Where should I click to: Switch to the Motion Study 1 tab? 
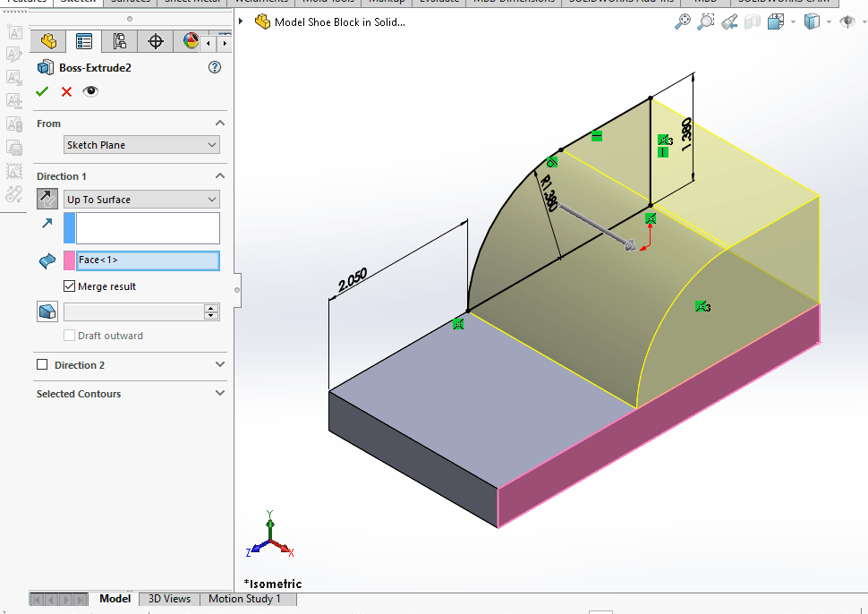pos(244,599)
